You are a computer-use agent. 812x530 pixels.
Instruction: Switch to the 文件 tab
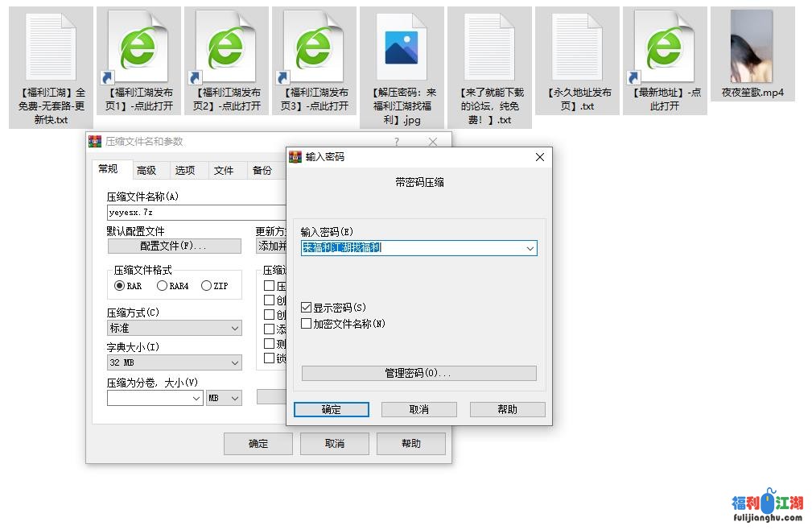[224, 170]
